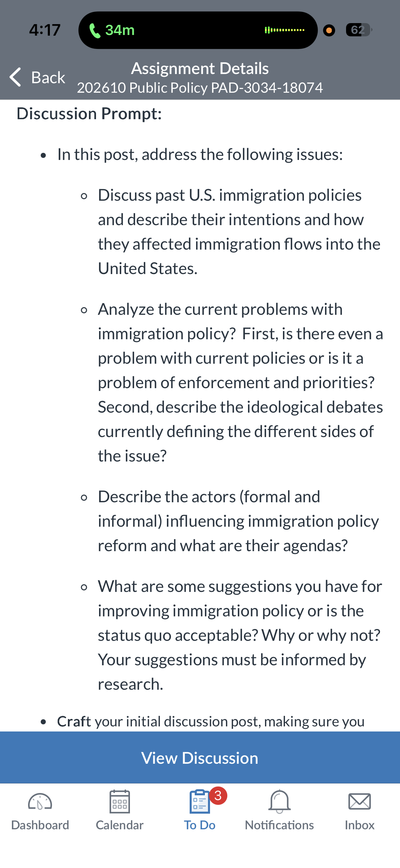Tap the green phone call icon
Image resolution: width=400 pixels, height=868 pixels.
coord(95,31)
